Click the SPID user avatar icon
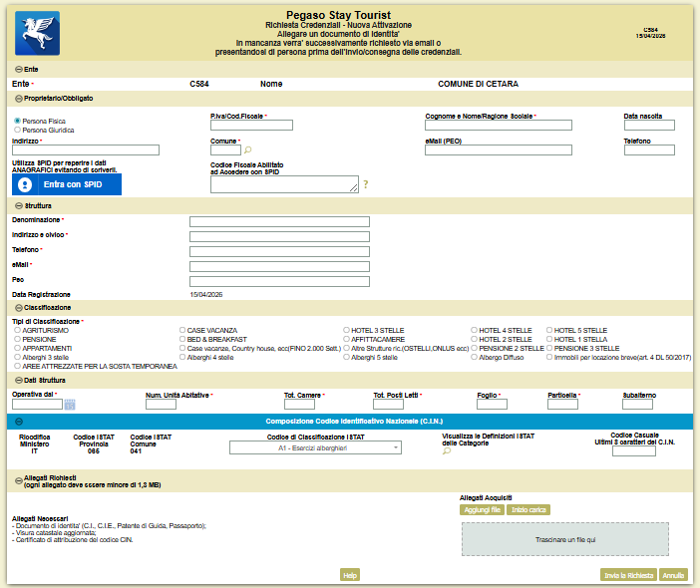700x588 pixels. [25, 184]
